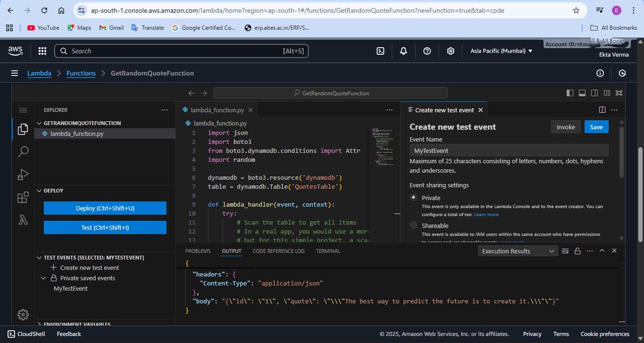Image resolution: width=644 pixels, height=343 pixels.
Task: Open the editor hamburger menu
Action: [23, 110]
